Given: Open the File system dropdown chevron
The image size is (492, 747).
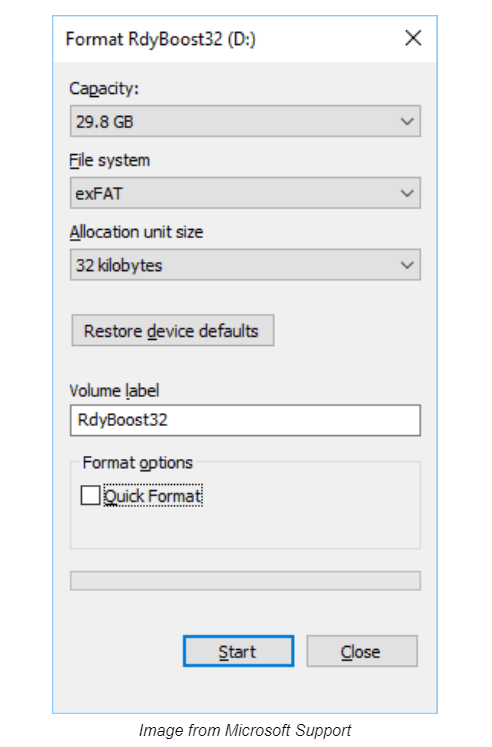Looking at the screenshot, I should pyautogui.click(x=407, y=193).
